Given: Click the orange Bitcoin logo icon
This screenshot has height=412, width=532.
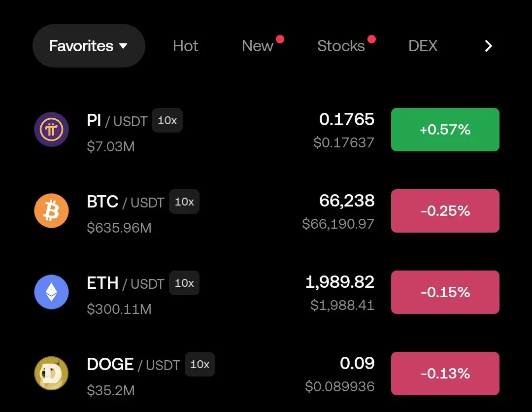Looking at the screenshot, I should tap(51, 211).
